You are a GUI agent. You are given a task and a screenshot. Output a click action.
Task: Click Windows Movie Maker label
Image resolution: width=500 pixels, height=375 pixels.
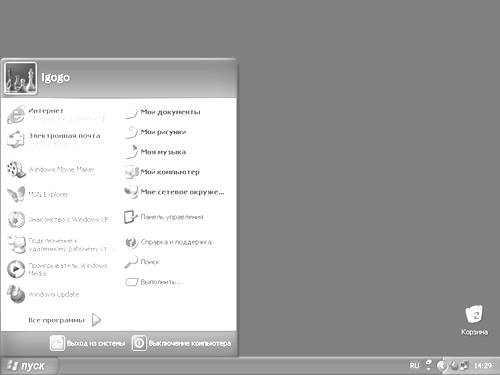[62, 170]
